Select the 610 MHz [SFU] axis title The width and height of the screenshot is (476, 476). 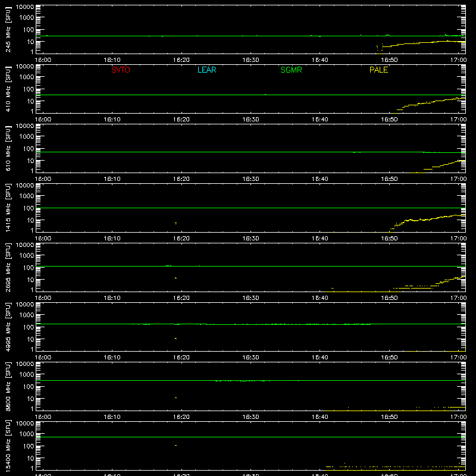click(x=8, y=149)
